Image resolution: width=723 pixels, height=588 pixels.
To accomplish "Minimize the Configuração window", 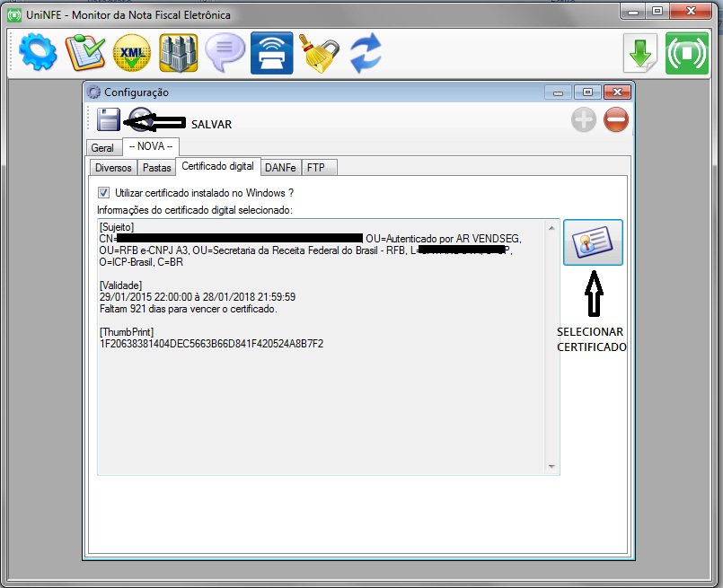I will tap(558, 92).
